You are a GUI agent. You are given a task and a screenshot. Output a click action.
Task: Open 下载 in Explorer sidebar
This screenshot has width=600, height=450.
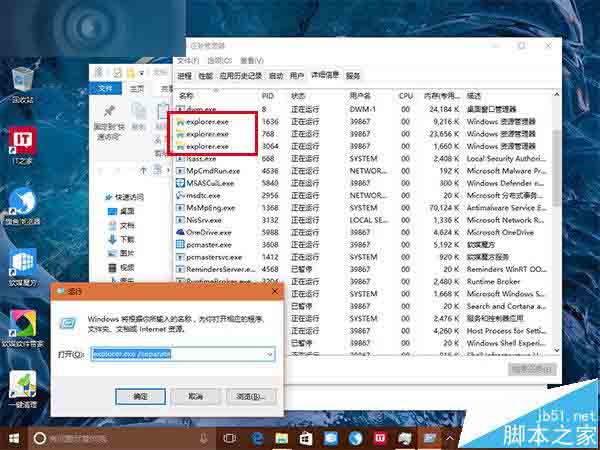tap(122, 240)
